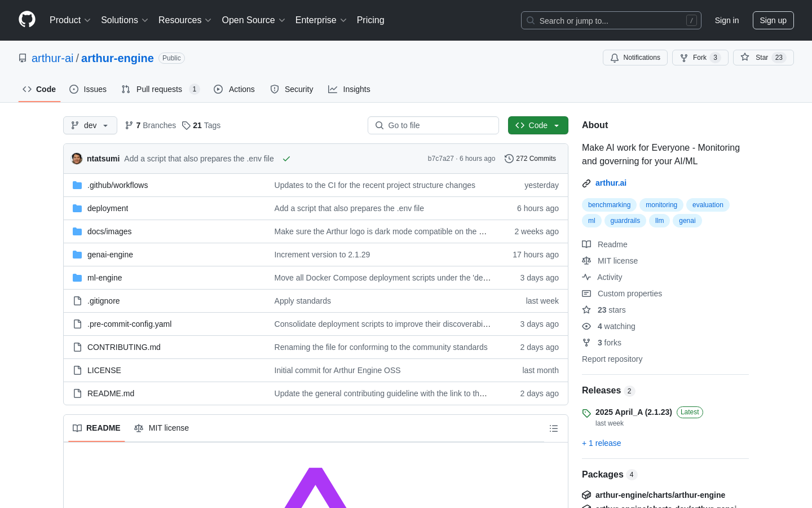Open the README outline list icon

click(554, 428)
